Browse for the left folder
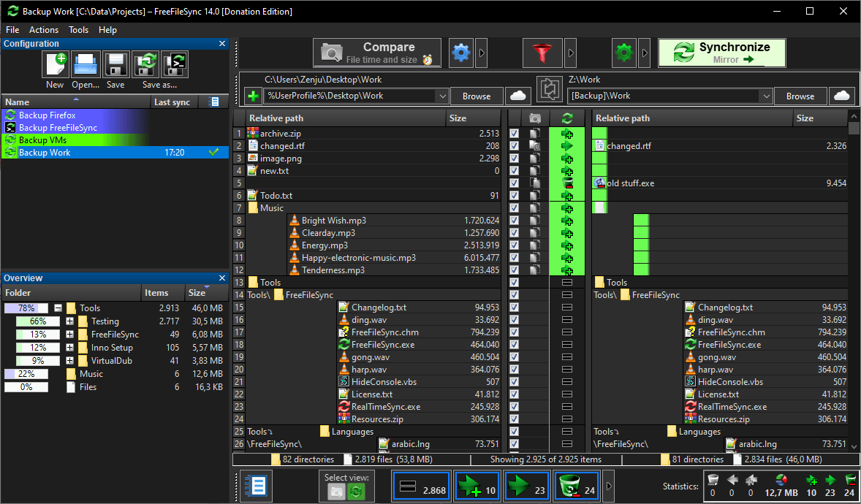This screenshot has height=504, width=861. point(477,96)
